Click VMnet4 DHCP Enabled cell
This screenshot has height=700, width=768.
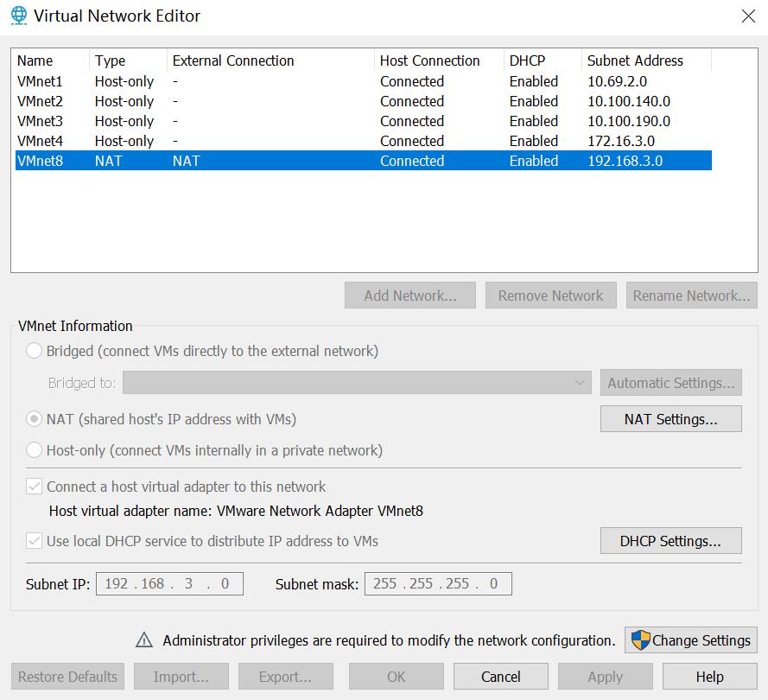pos(533,141)
